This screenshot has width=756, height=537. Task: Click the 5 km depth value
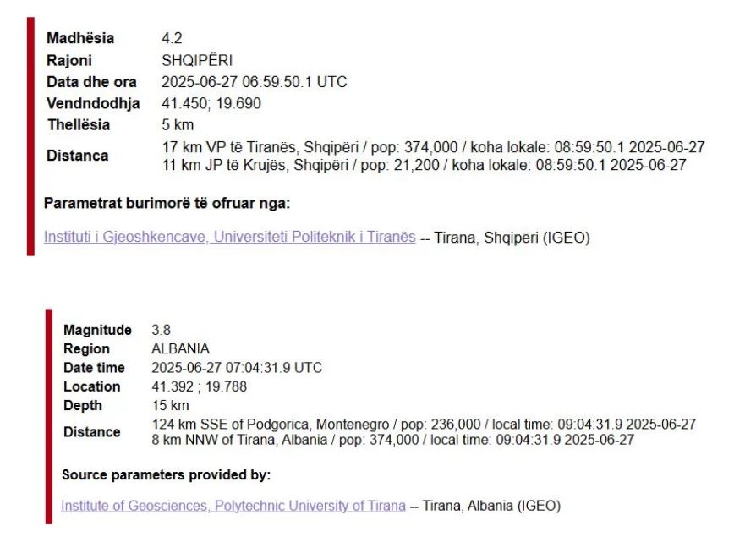point(178,125)
